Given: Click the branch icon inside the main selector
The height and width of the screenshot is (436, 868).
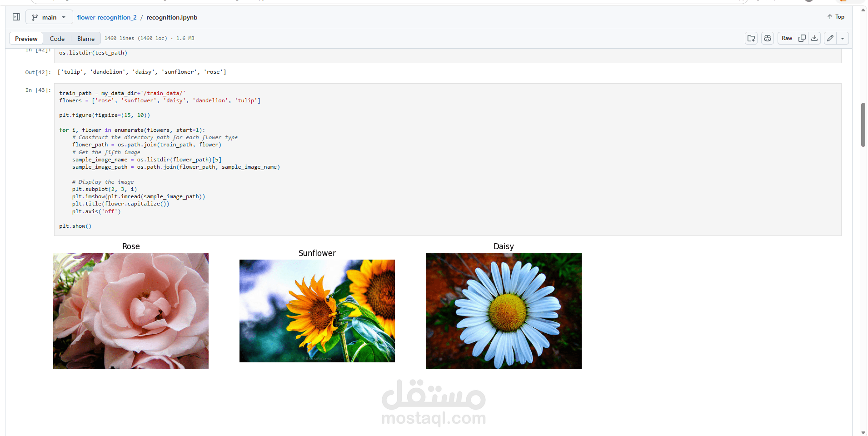Looking at the screenshot, I should [35, 17].
